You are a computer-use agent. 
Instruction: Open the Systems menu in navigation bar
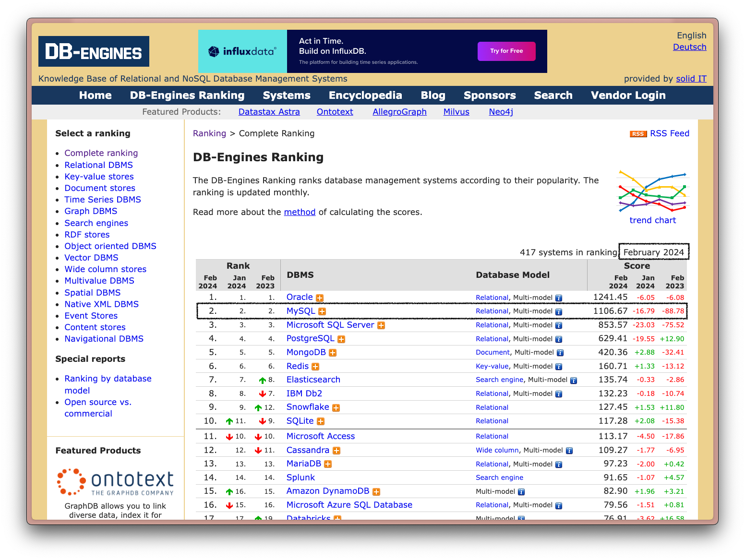point(287,95)
